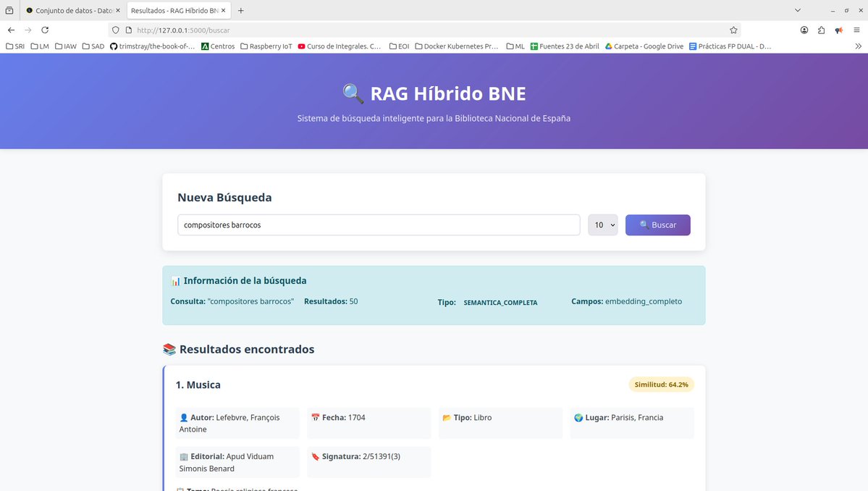868x491 pixels.
Task: Click the tracking protection shield icon
Action: click(116, 30)
